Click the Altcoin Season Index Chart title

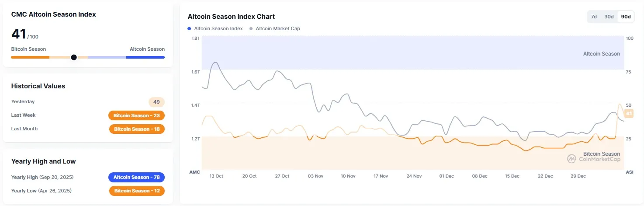pyautogui.click(x=231, y=17)
